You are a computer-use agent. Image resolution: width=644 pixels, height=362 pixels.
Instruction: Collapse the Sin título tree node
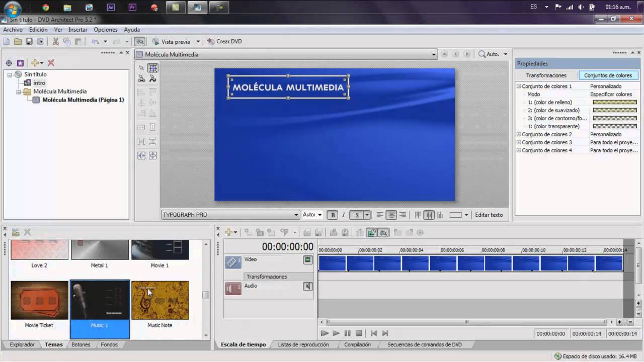coord(10,74)
